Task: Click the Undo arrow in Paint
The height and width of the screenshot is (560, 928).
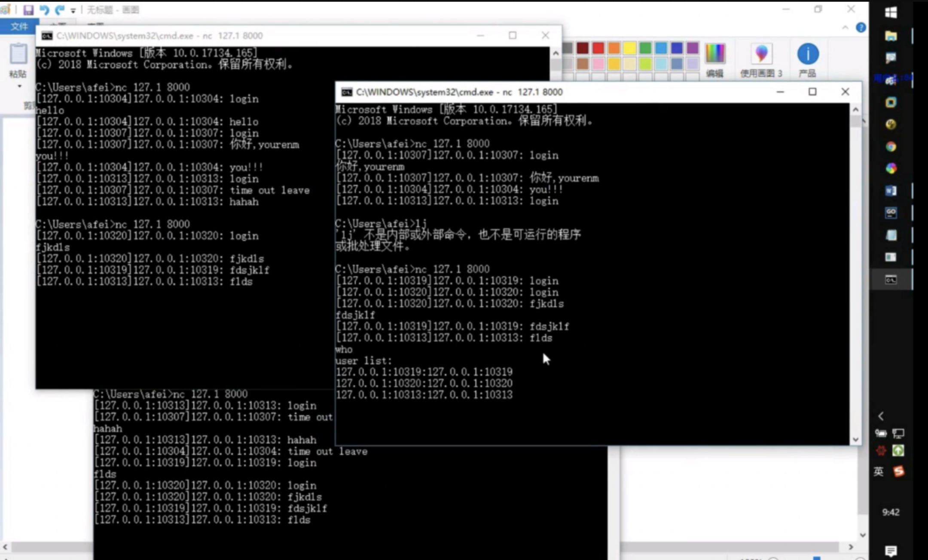Action: point(44,9)
